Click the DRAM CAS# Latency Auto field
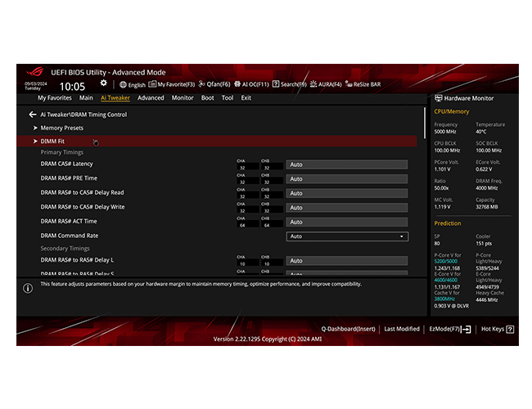 347,164
